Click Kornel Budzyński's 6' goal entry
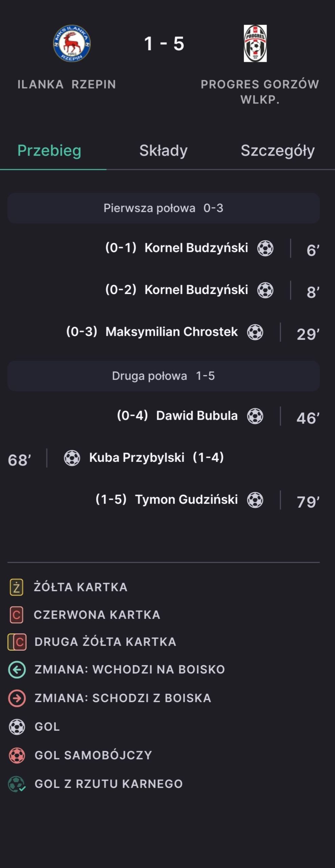Screen dimensions: 335x868 tap(196, 248)
